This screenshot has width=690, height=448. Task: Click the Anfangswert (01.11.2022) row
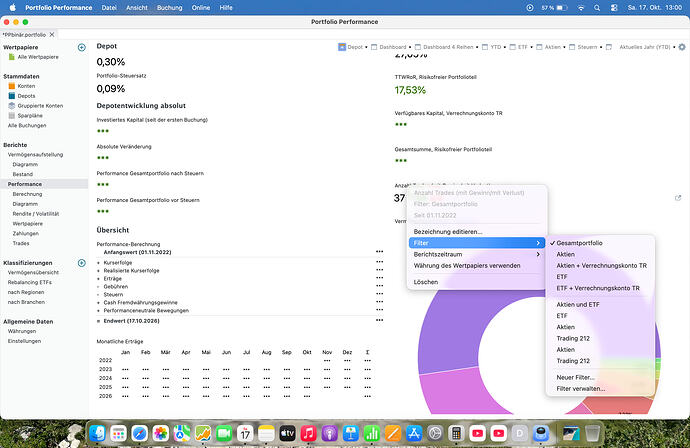(x=240, y=252)
